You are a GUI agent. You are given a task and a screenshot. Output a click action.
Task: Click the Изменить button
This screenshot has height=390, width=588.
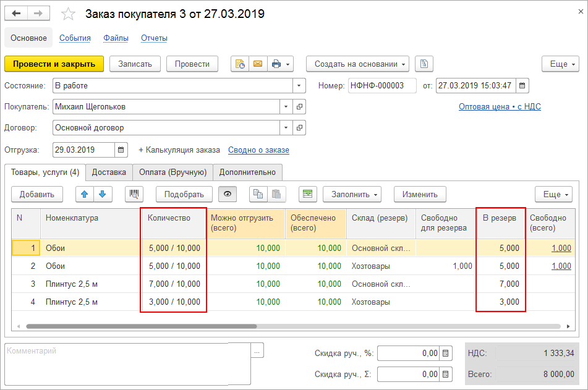click(420, 194)
